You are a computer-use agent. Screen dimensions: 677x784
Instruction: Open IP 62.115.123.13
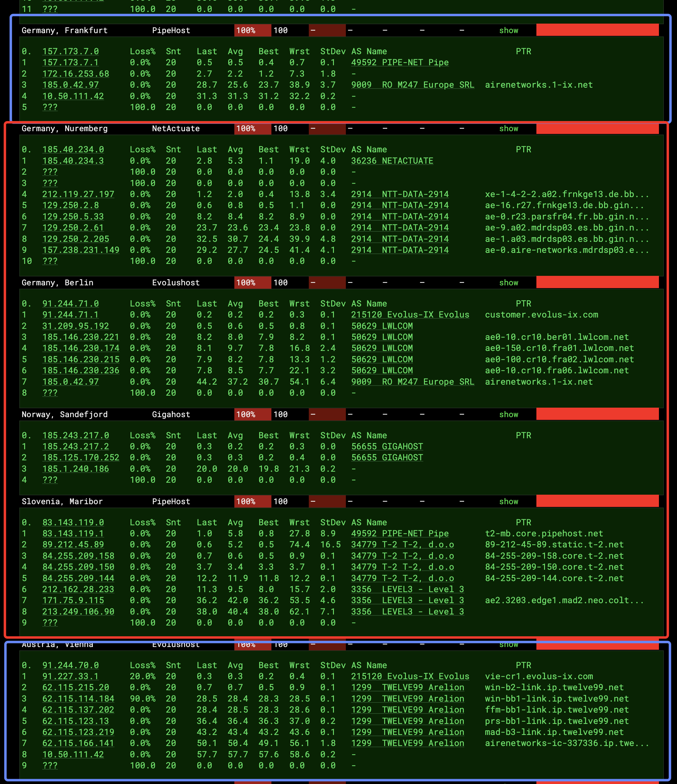tap(76, 721)
